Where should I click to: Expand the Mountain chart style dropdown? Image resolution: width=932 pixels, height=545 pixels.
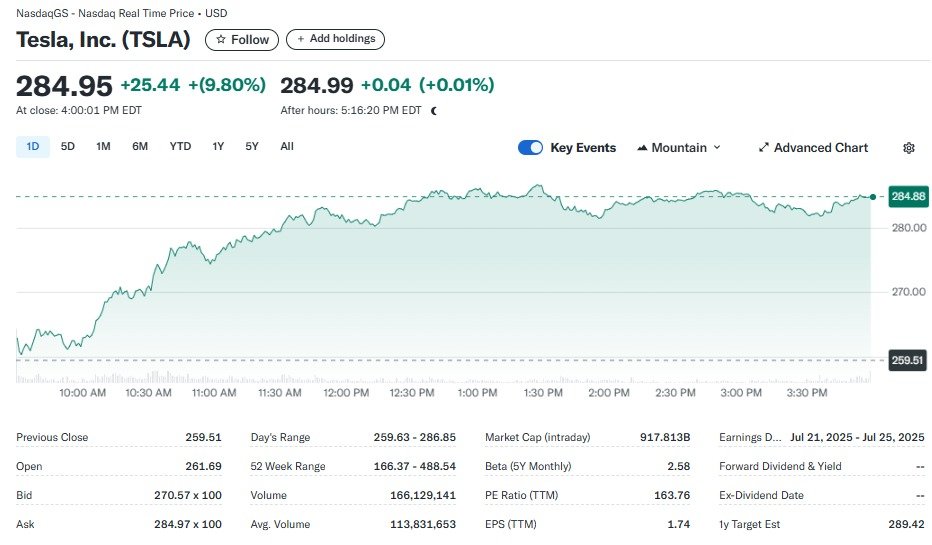(x=716, y=148)
